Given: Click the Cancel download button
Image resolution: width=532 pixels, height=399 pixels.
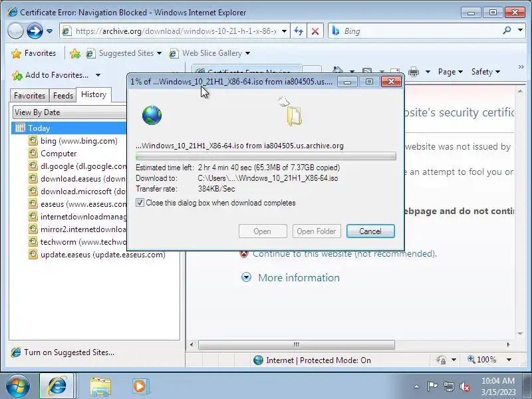Looking at the screenshot, I should point(370,231).
